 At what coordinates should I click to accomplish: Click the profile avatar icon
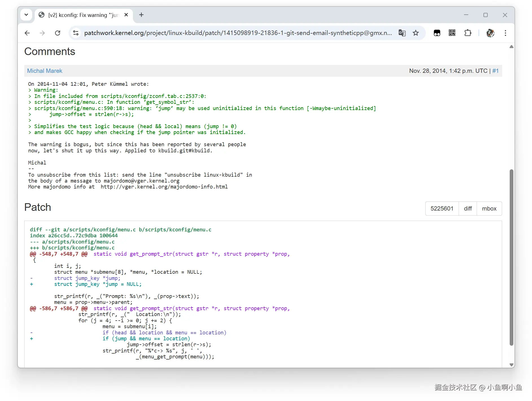point(490,33)
